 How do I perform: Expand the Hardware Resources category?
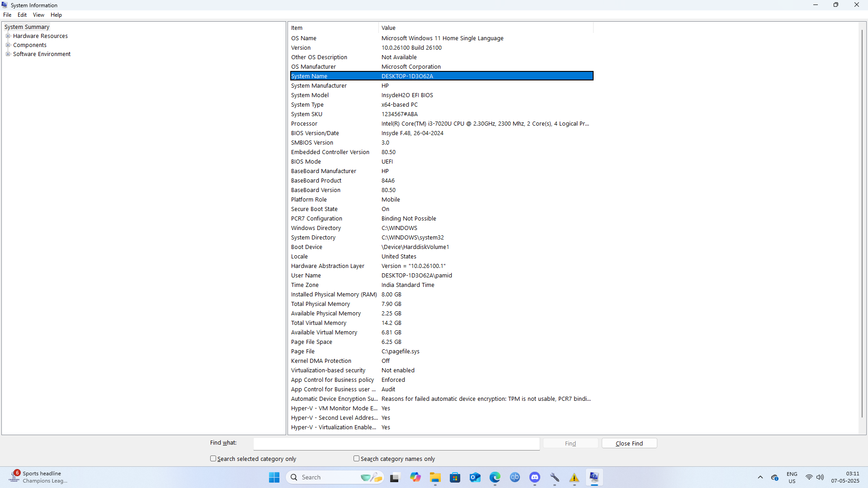click(8, 36)
